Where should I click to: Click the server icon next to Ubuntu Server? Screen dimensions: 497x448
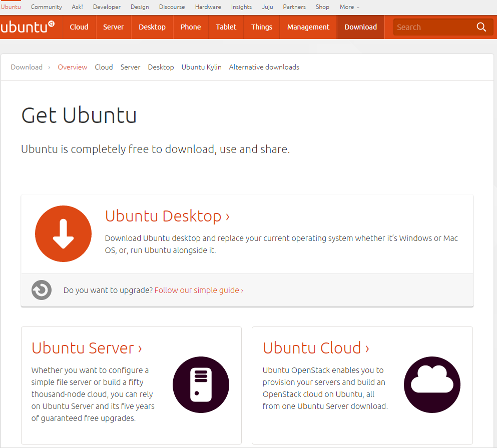(x=201, y=385)
